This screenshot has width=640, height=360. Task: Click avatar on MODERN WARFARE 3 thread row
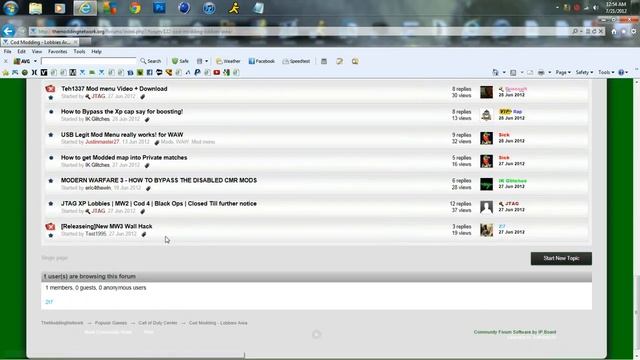(486, 184)
